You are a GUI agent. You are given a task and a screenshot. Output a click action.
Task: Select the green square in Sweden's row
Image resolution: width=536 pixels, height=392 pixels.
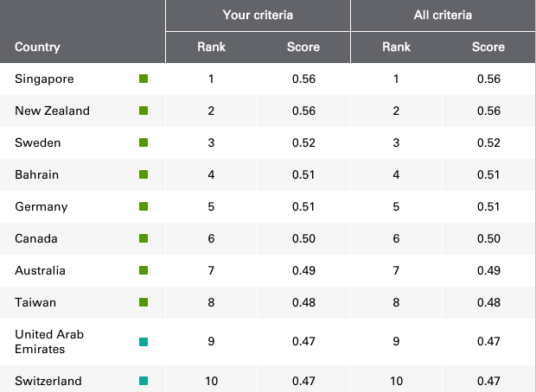pyautogui.click(x=144, y=143)
